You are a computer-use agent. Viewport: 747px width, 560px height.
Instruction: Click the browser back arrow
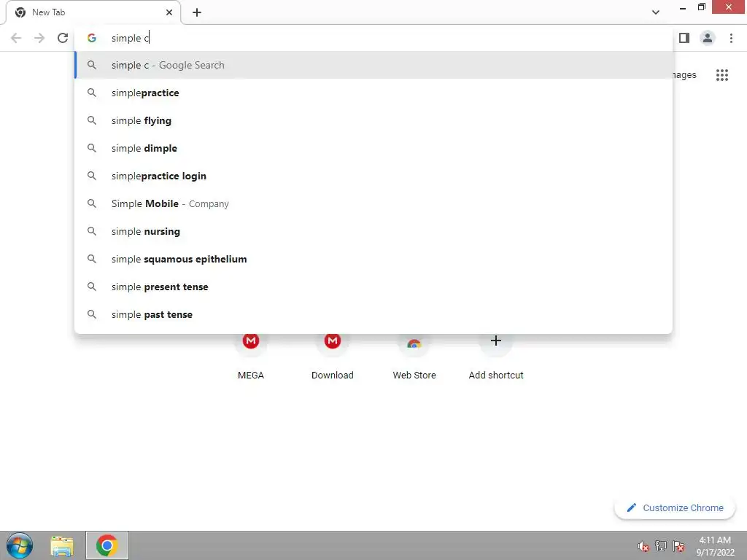[16, 38]
